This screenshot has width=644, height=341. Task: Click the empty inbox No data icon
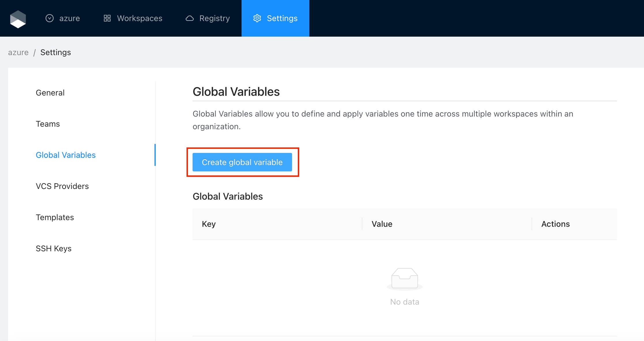404,278
